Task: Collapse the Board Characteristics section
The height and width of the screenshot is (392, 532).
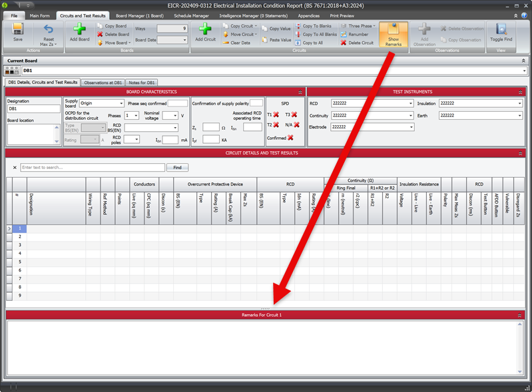Action: coord(300,92)
